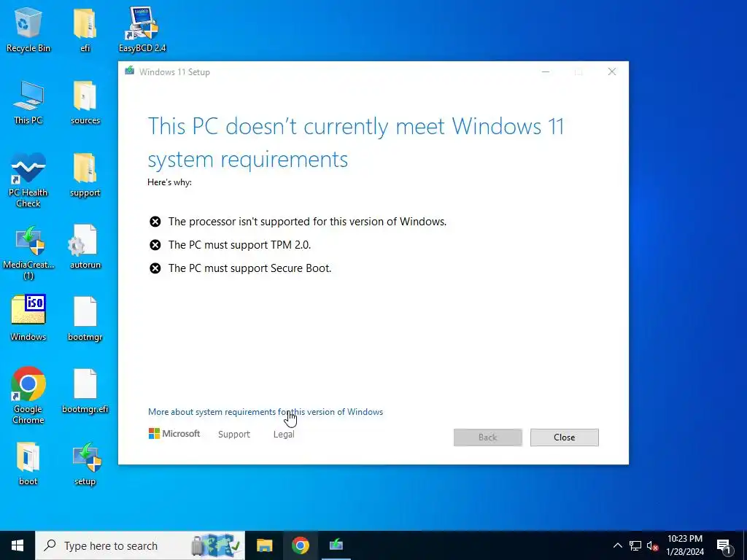Click the Close button in Setup dialog

click(564, 437)
